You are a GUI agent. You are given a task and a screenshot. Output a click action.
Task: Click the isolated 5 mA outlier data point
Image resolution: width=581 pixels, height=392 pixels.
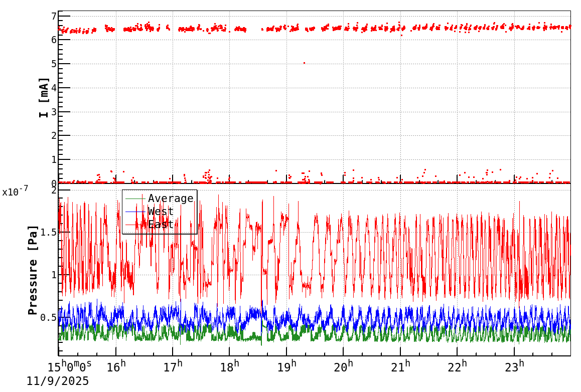click(305, 62)
